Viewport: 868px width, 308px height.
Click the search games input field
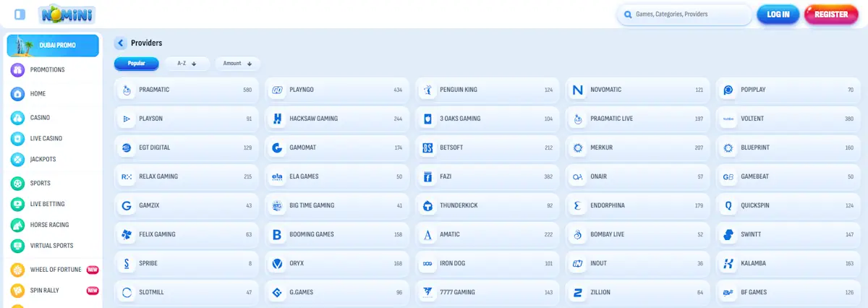684,14
